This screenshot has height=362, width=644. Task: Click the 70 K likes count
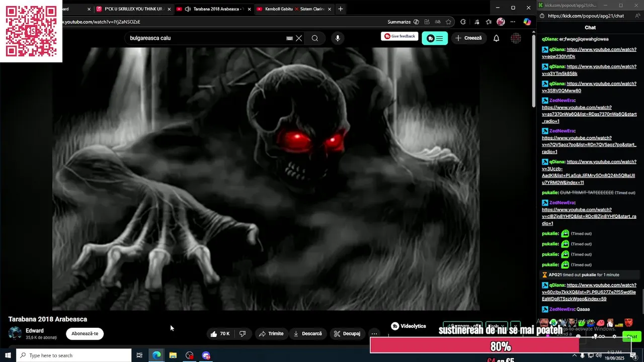coord(224,334)
